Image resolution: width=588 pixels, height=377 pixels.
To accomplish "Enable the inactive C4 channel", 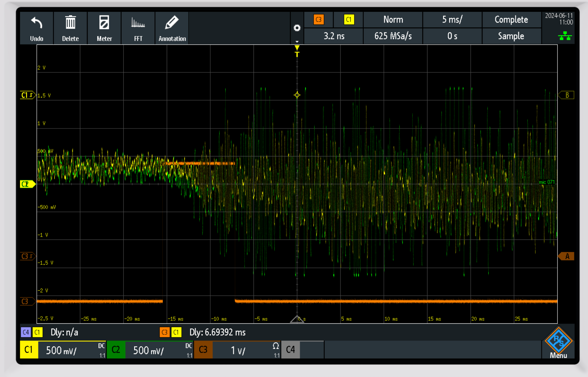I will tap(290, 350).
